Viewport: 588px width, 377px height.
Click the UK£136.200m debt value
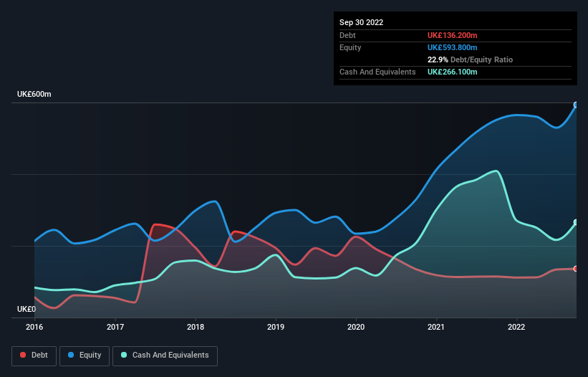coord(452,35)
